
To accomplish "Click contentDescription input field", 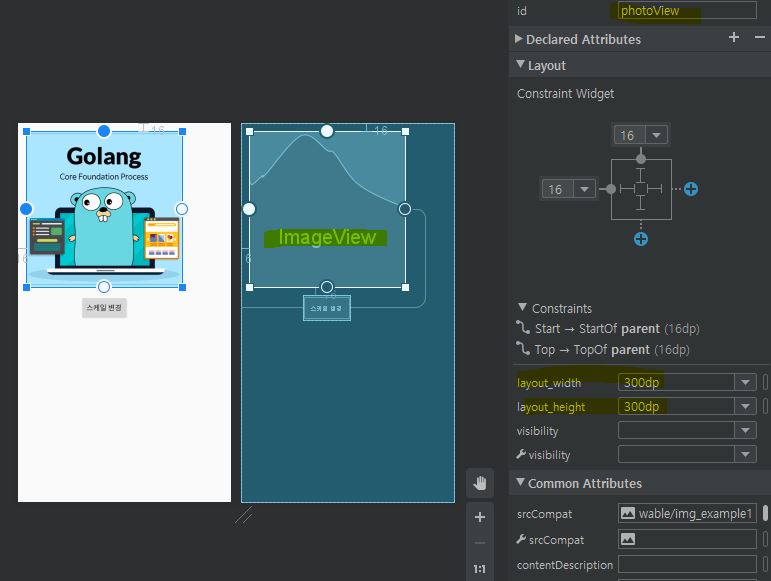I will coord(687,564).
